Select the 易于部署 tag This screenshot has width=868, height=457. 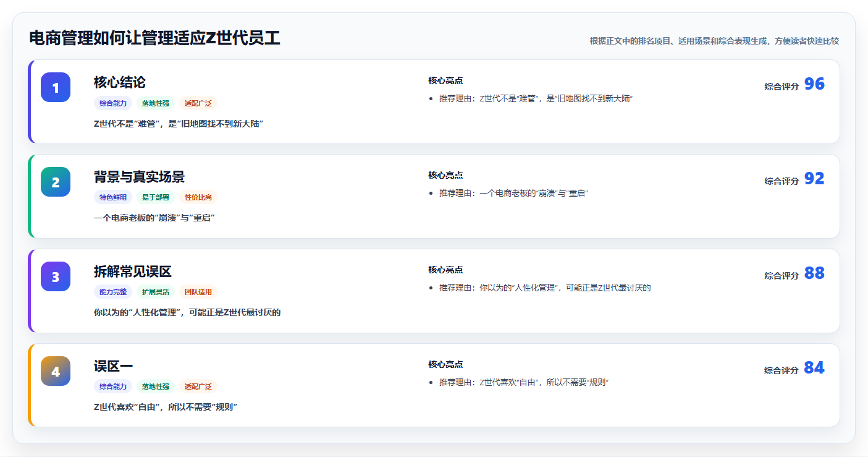[x=156, y=197]
